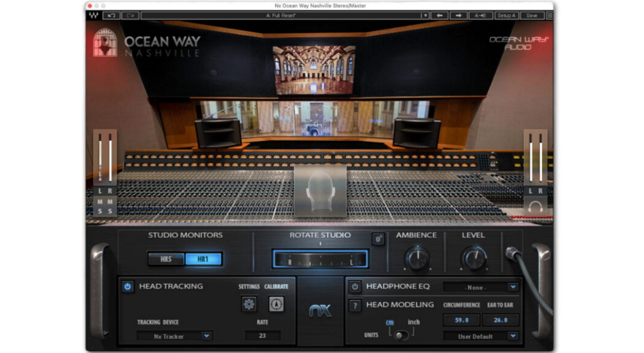Toggle Headphone EQ power button

(x=355, y=286)
